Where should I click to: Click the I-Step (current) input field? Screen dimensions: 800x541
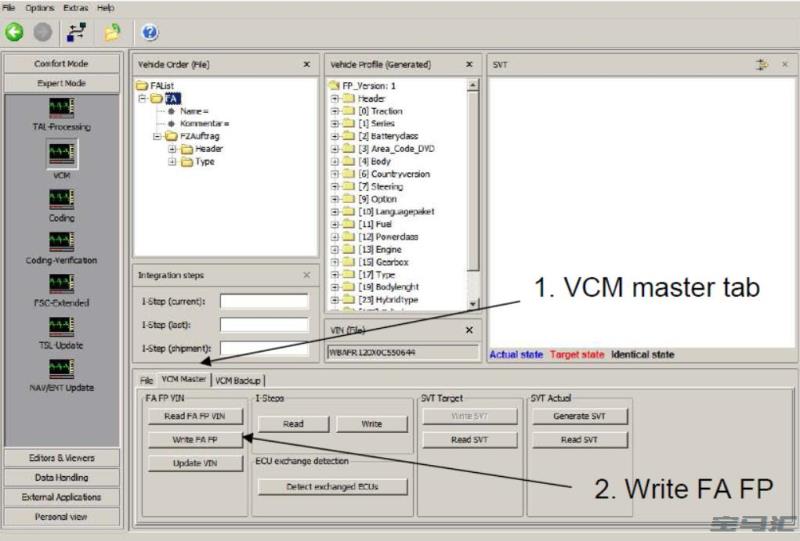click(264, 301)
